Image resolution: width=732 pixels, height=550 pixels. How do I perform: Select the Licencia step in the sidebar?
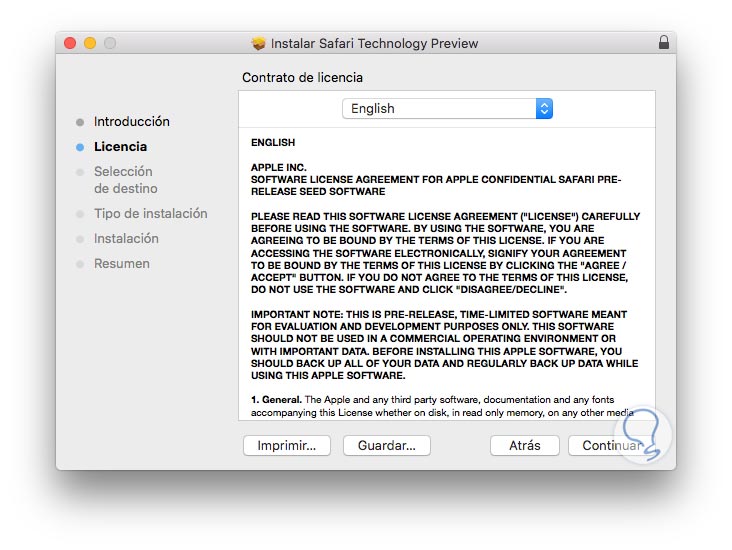point(120,147)
